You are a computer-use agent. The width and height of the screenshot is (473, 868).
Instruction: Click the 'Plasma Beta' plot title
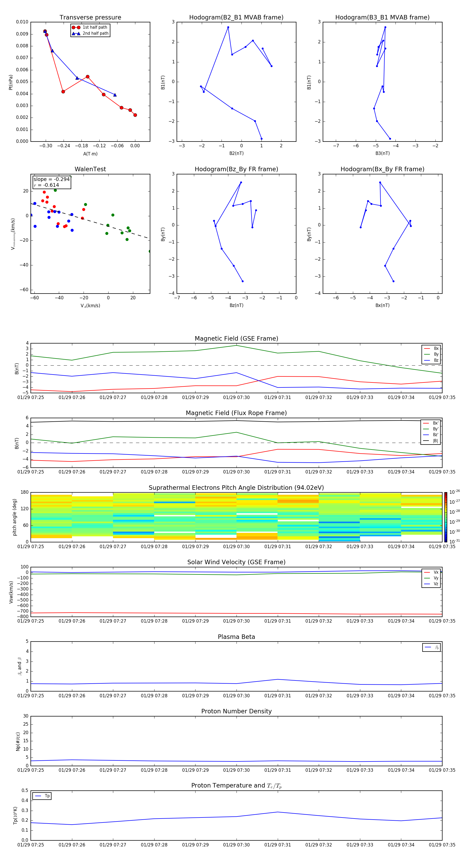(236, 637)
